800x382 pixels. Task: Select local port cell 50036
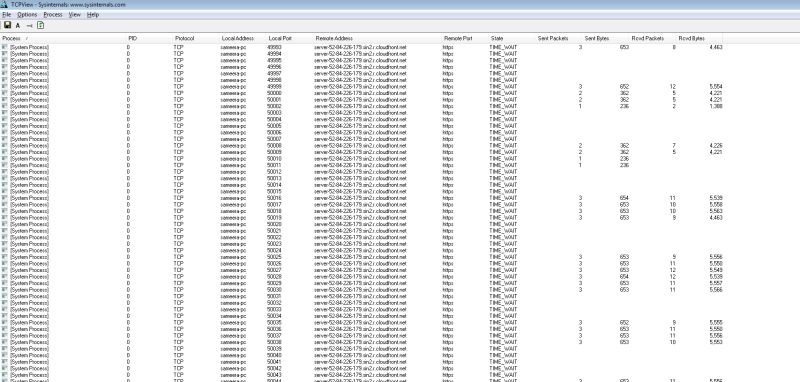point(274,329)
